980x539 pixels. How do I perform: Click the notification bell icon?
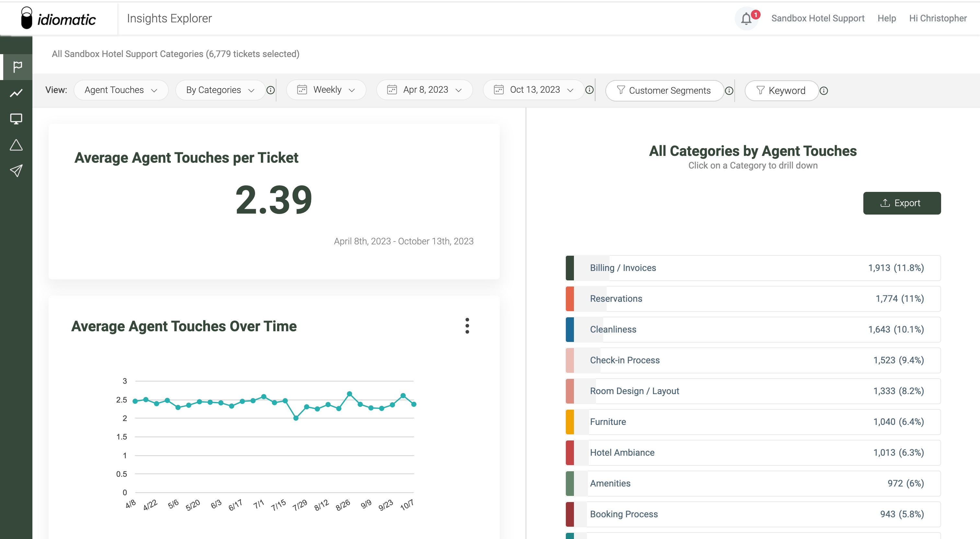(746, 18)
